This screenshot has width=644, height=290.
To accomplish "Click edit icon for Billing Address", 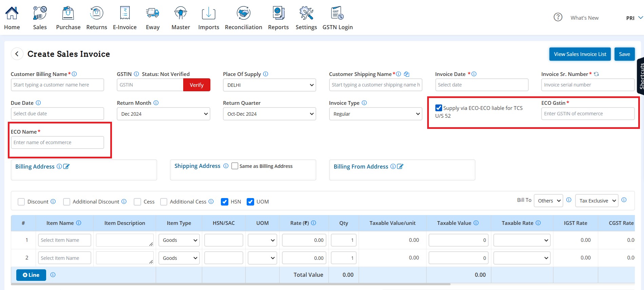I will pos(66,167).
